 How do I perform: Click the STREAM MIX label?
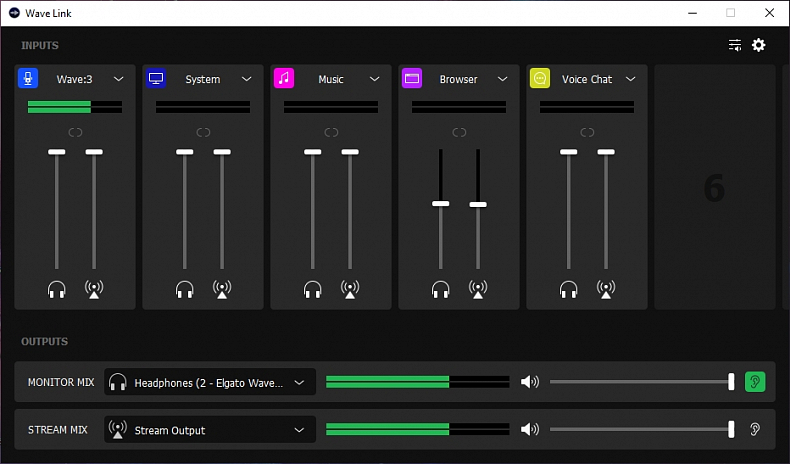(57, 430)
